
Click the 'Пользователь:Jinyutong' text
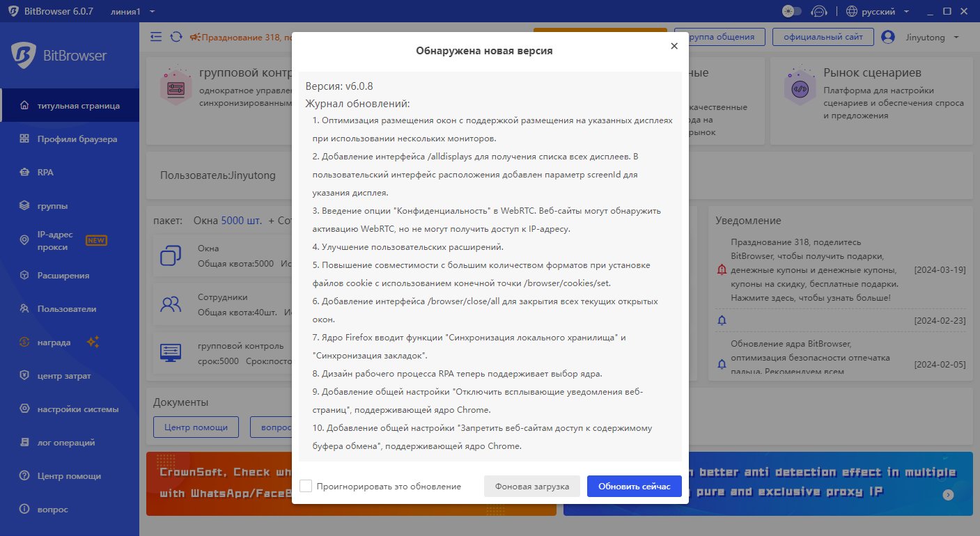tap(218, 175)
